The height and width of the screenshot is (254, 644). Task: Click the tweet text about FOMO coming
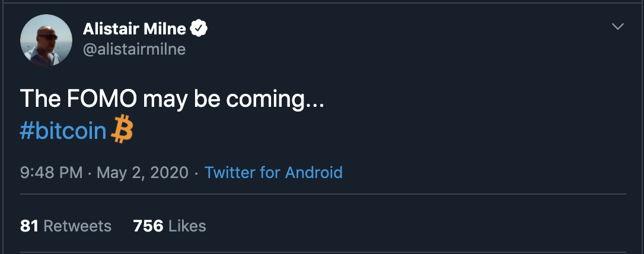(x=172, y=99)
